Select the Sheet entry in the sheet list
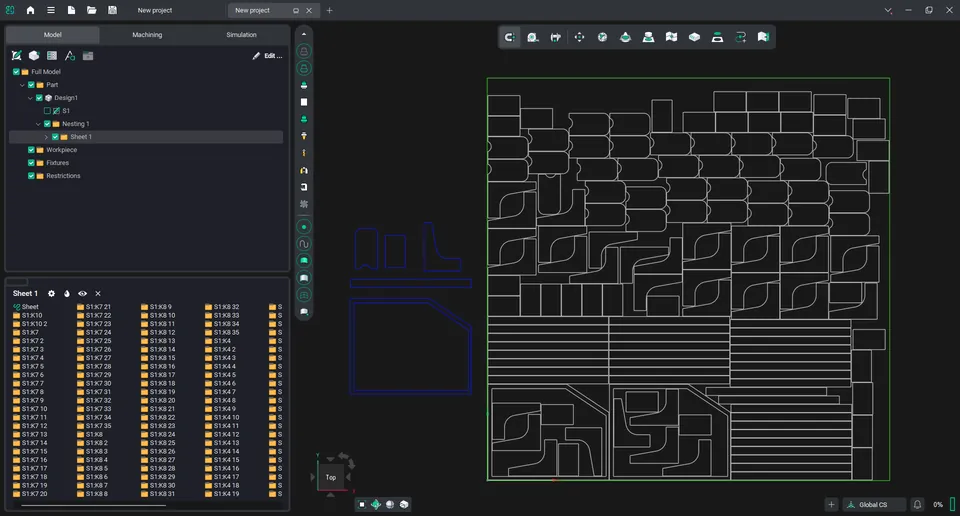The width and height of the screenshot is (960, 516). click(26, 307)
